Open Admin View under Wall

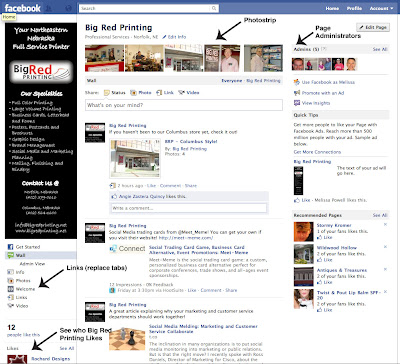[x=32, y=264]
